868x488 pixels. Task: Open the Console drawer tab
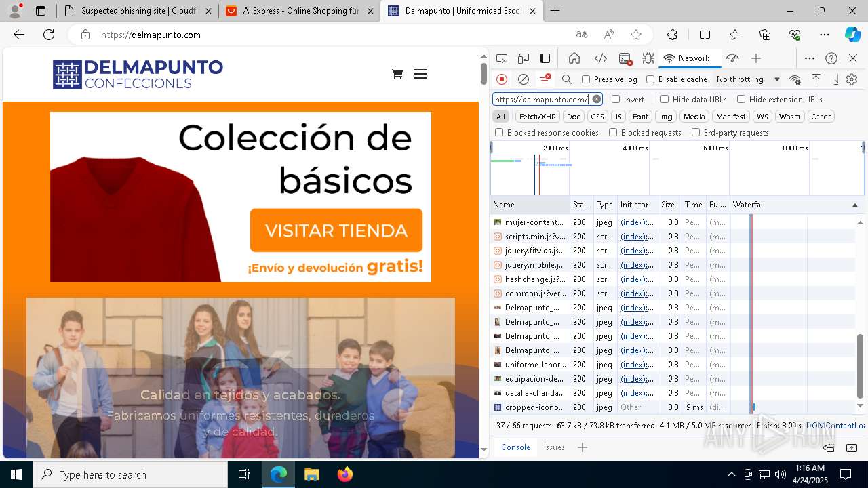pyautogui.click(x=515, y=447)
